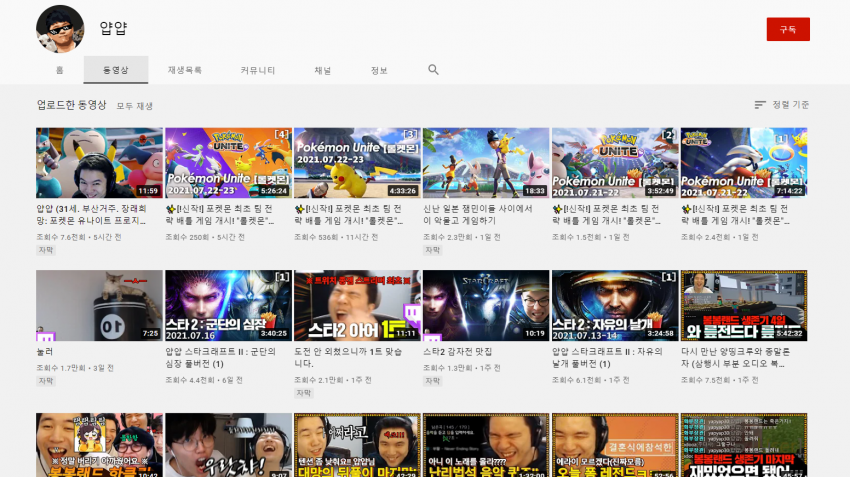The width and height of the screenshot is (850, 477).
Task: Click the 모두 재생 play all link
Action: (135, 106)
